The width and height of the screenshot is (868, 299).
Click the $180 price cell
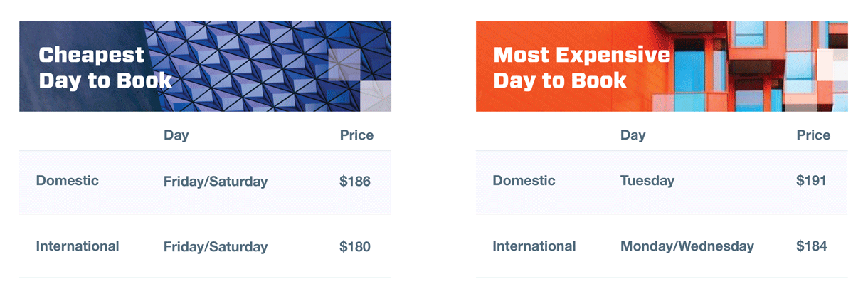tap(355, 247)
